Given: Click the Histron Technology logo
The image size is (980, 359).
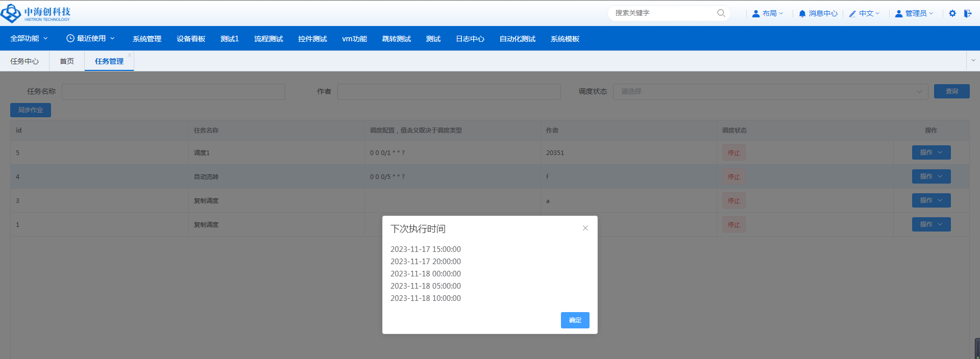Looking at the screenshot, I should point(36,14).
